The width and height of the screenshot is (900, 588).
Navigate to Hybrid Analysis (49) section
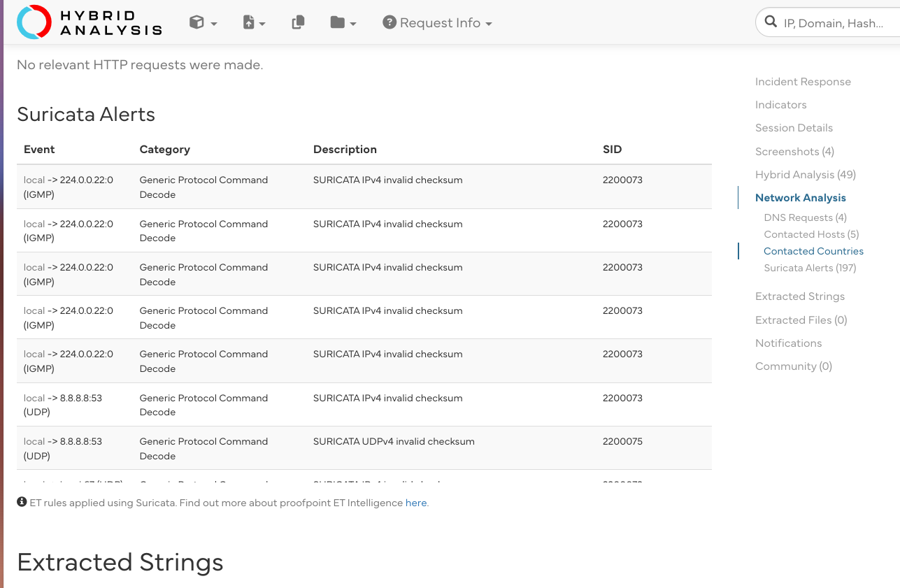pos(805,175)
